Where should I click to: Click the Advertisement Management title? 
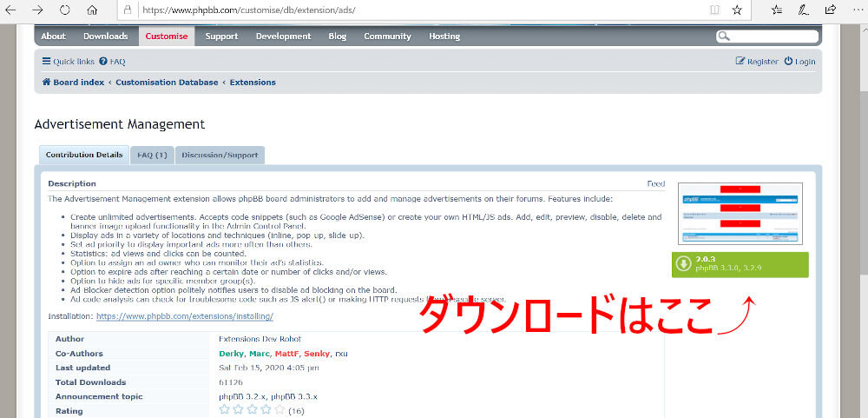[x=120, y=124]
